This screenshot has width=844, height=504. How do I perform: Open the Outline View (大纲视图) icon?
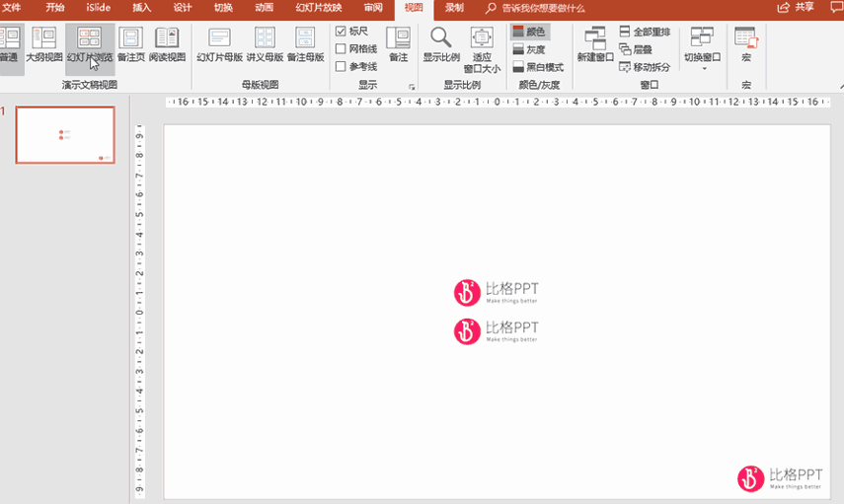point(42,45)
